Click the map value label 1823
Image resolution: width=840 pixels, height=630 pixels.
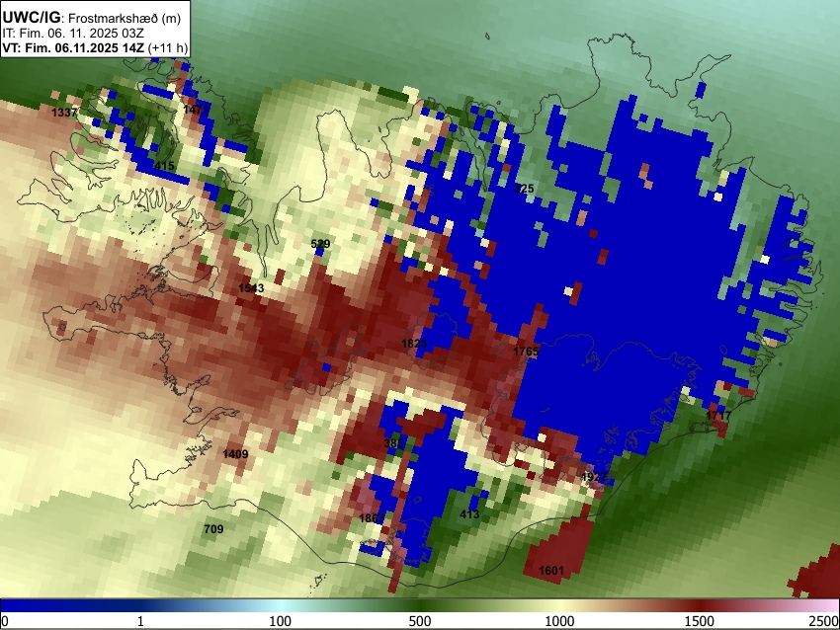[x=414, y=343]
